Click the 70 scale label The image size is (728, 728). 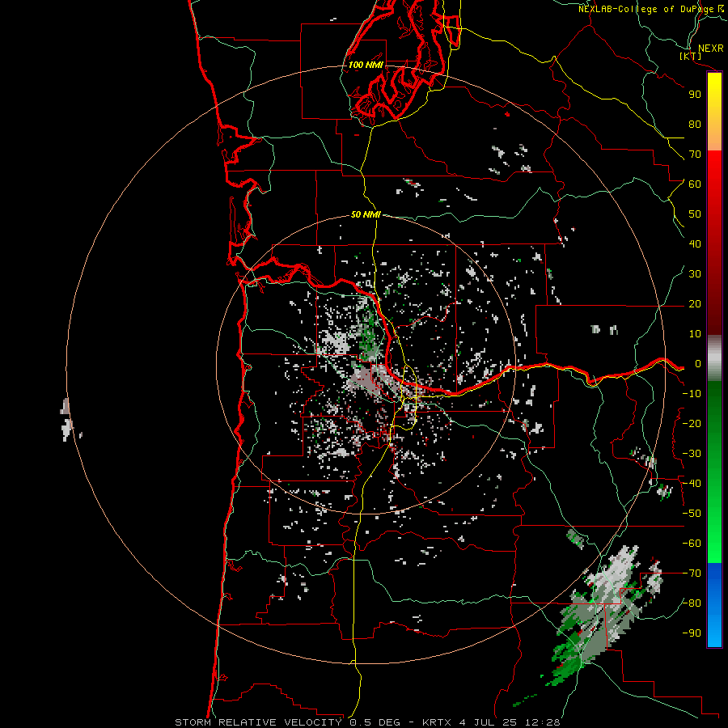(695, 154)
